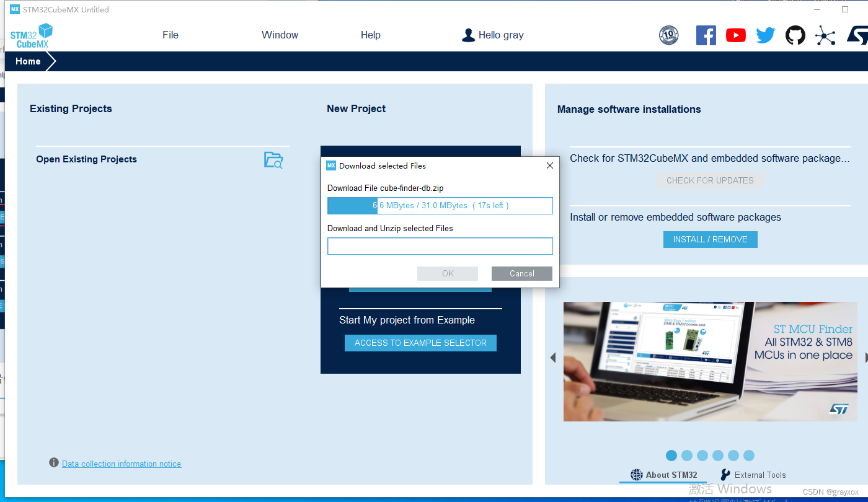Click the ST logo in header
868x502 pixels.
(857, 35)
